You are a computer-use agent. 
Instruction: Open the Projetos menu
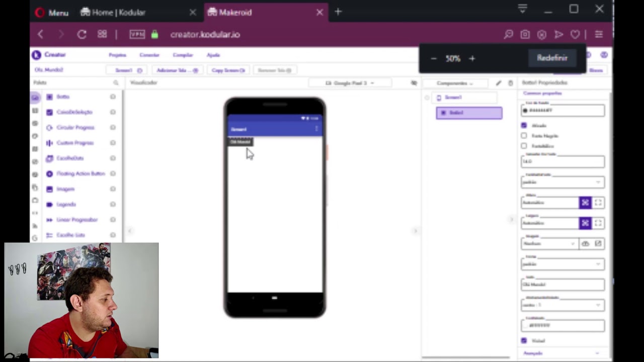(117, 55)
